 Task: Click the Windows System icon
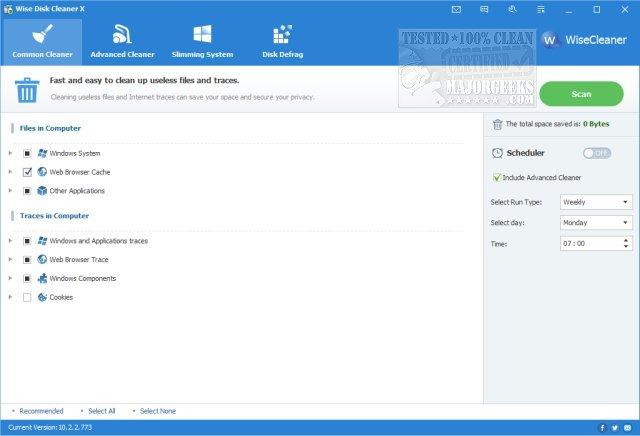tap(42, 153)
